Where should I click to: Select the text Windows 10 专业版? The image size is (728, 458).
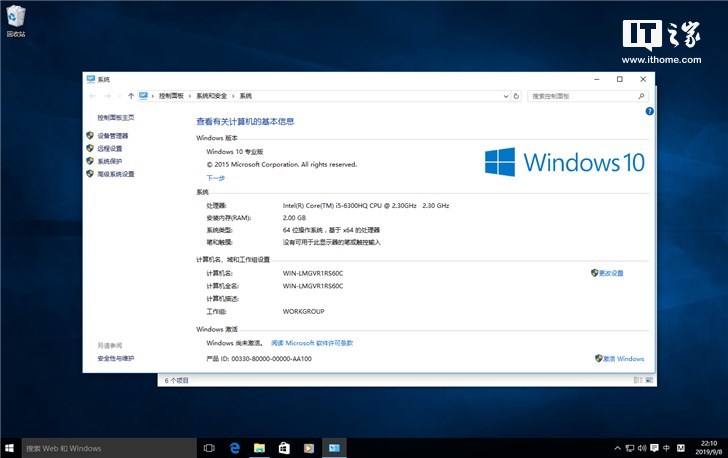[235, 152]
